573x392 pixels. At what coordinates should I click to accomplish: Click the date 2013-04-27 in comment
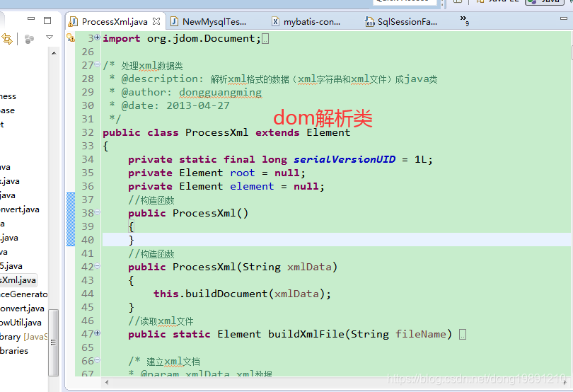click(x=198, y=105)
